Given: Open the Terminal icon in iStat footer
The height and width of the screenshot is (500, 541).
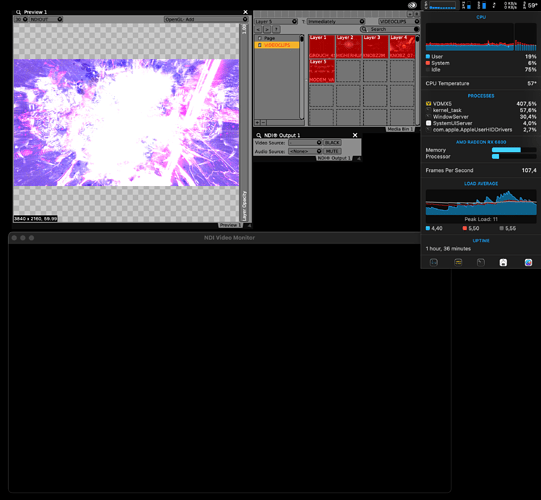Looking at the screenshot, I should [481, 263].
